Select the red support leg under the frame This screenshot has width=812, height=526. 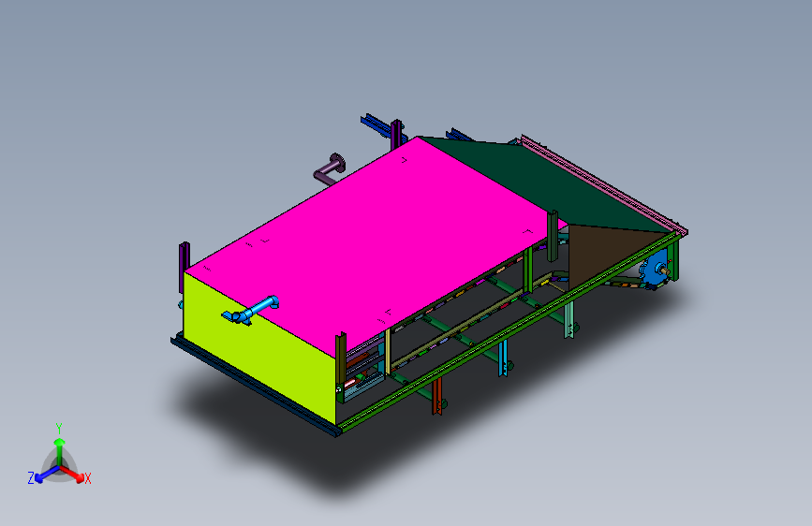tap(437, 396)
